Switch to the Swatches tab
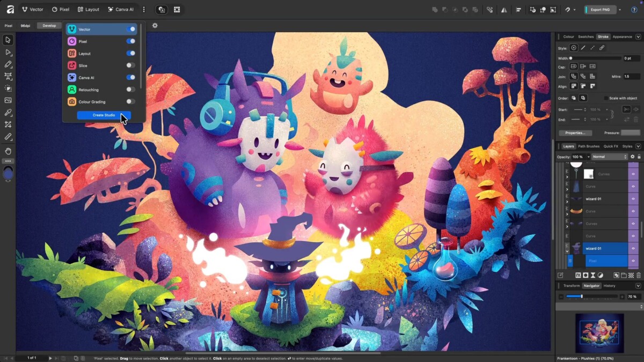This screenshot has width=644, height=362. point(586,37)
